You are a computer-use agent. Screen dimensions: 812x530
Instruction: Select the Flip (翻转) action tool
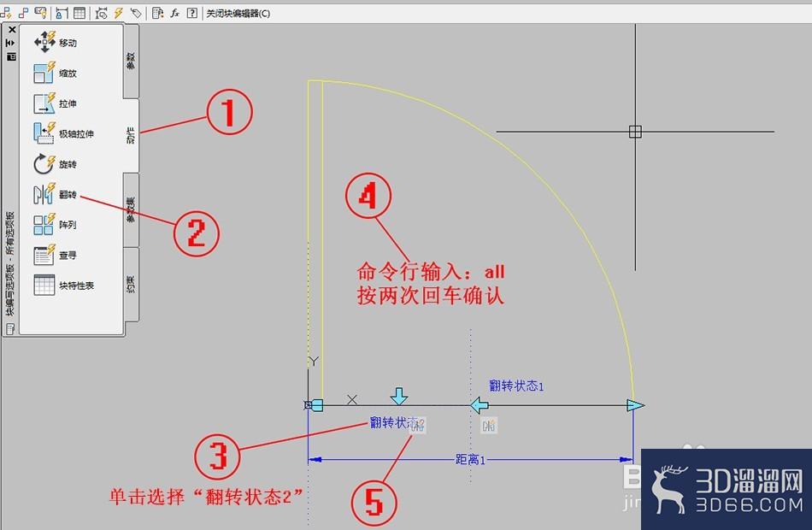(55, 194)
